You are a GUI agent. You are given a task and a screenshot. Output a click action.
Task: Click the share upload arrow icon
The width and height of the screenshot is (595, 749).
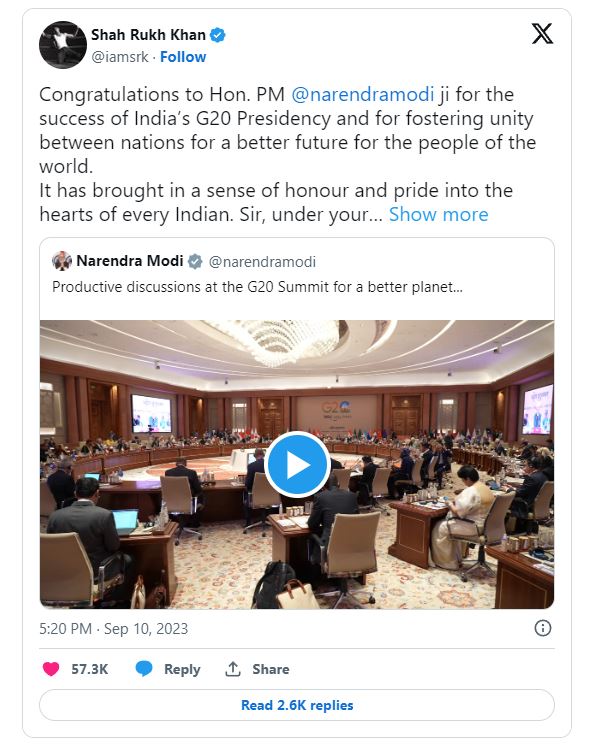233,669
